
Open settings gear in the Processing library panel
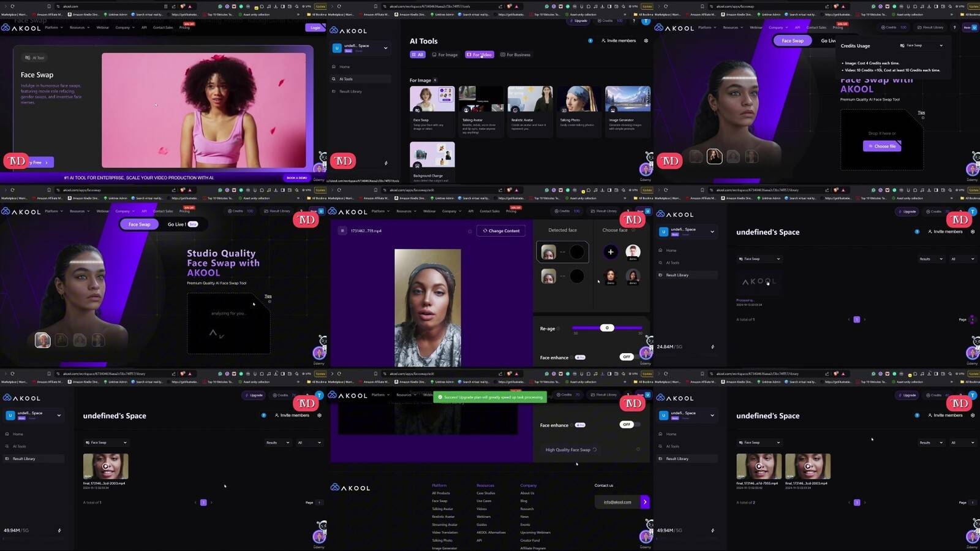973,232
